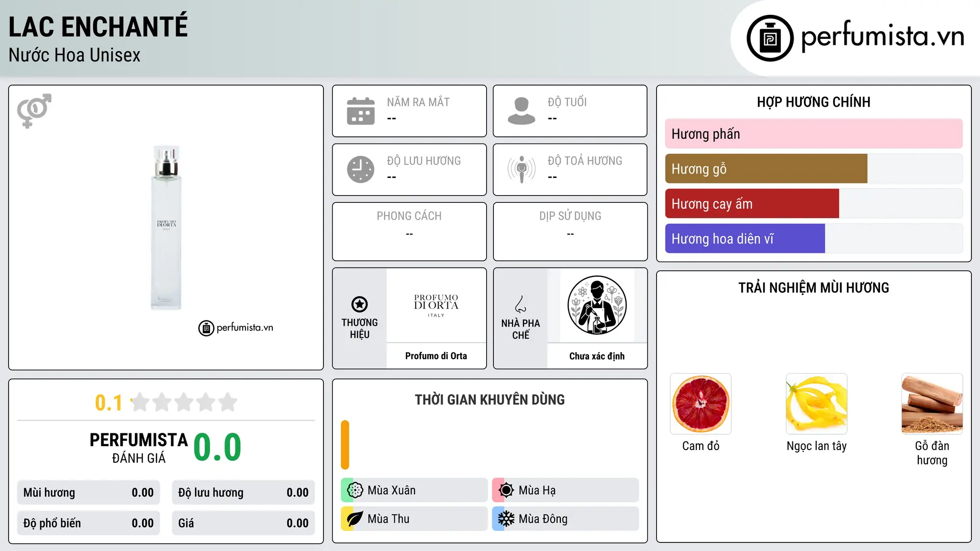Click the Chưa xác định perfumer label
Screen dimensions: 980x551
point(597,356)
